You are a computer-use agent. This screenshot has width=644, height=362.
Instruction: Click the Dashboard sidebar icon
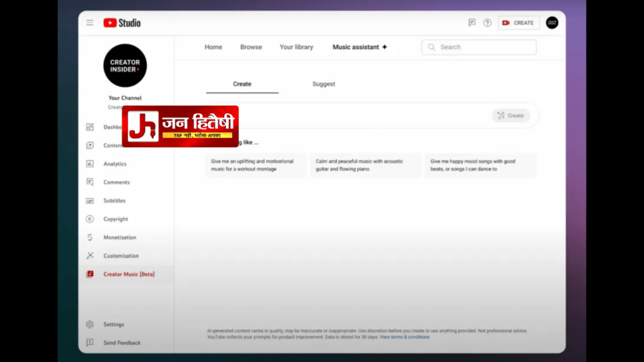click(x=90, y=127)
